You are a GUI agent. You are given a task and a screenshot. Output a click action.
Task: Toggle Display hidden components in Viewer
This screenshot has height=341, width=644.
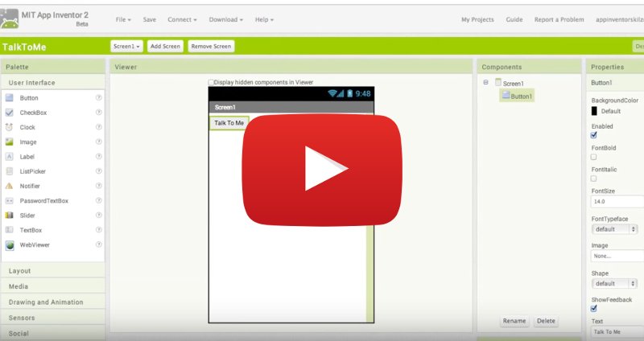[211, 82]
